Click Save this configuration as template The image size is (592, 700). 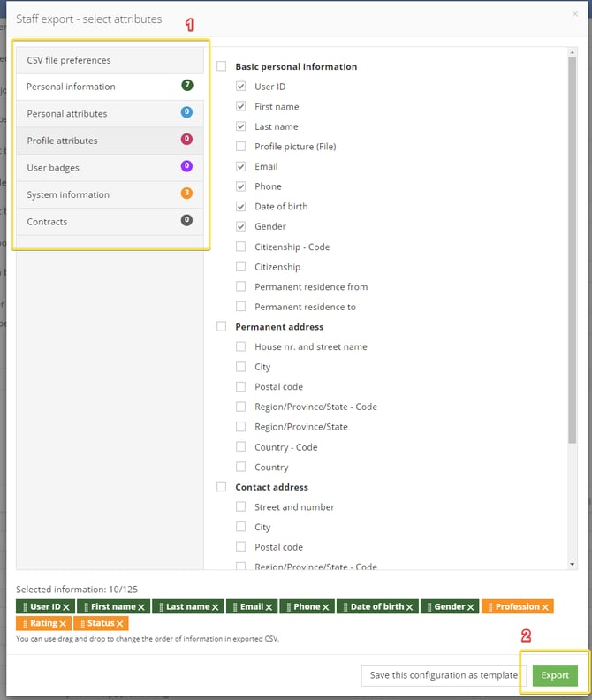pyautogui.click(x=444, y=675)
